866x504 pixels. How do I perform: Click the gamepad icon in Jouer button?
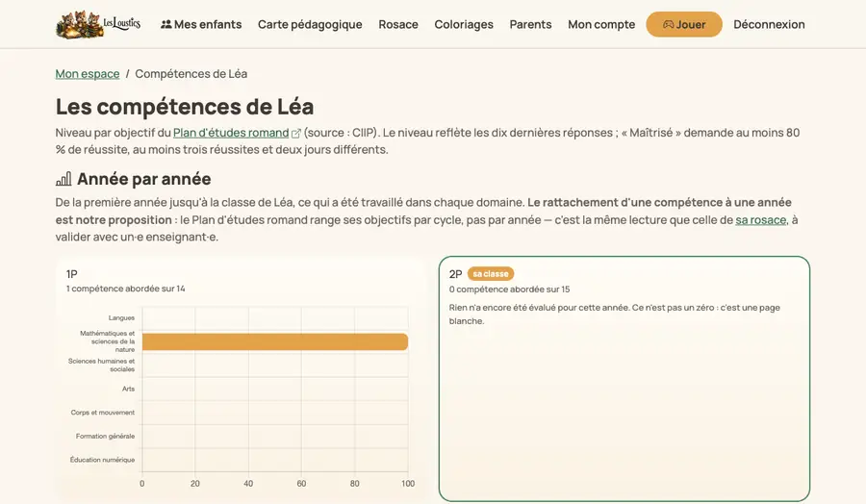(x=669, y=24)
